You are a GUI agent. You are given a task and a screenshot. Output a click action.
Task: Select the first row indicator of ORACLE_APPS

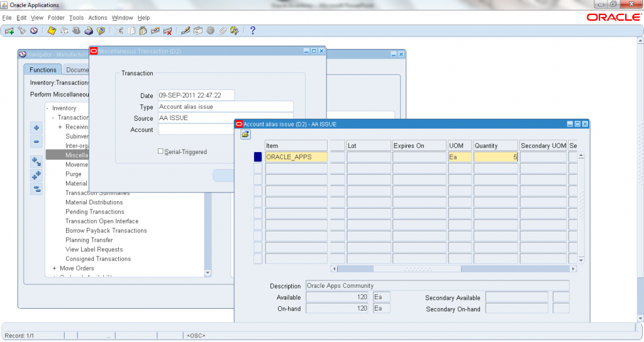click(258, 157)
